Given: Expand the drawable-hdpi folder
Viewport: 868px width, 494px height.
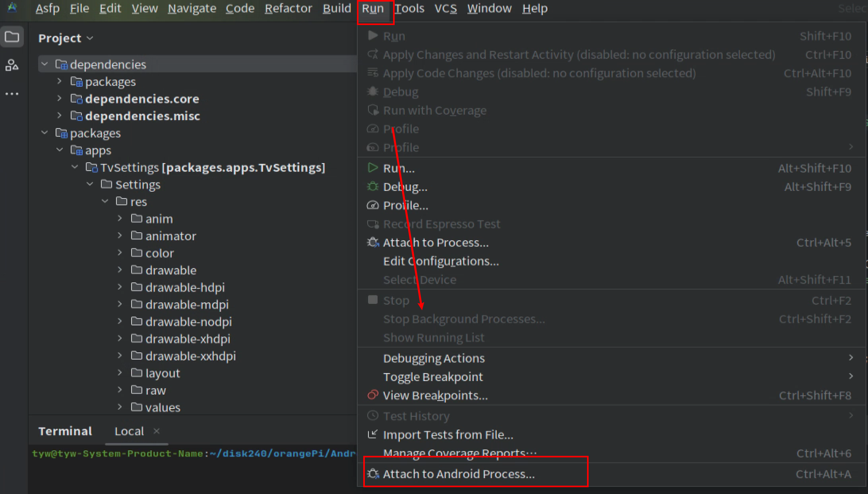Looking at the screenshot, I should (120, 287).
